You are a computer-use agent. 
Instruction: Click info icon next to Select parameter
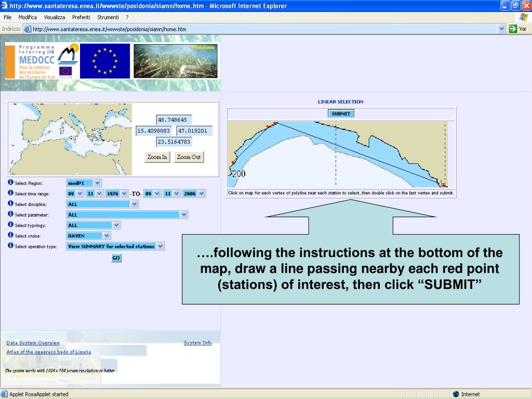[10, 214]
